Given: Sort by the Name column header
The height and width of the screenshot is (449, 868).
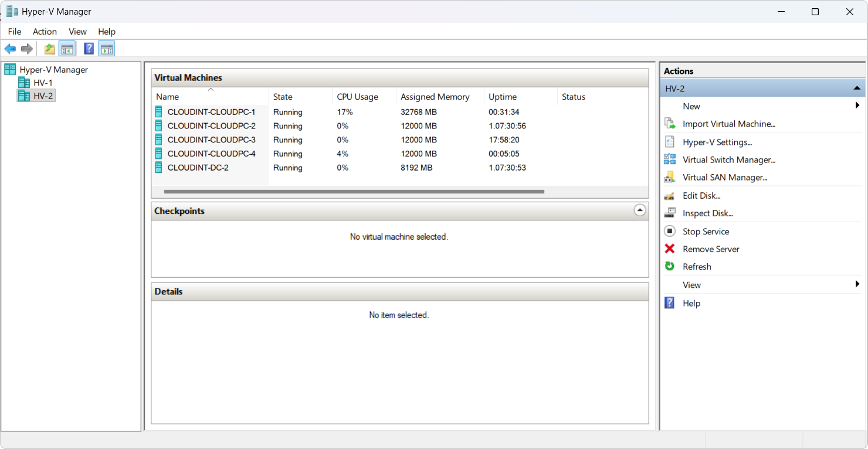Looking at the screenshot, I should click(210, 96).
